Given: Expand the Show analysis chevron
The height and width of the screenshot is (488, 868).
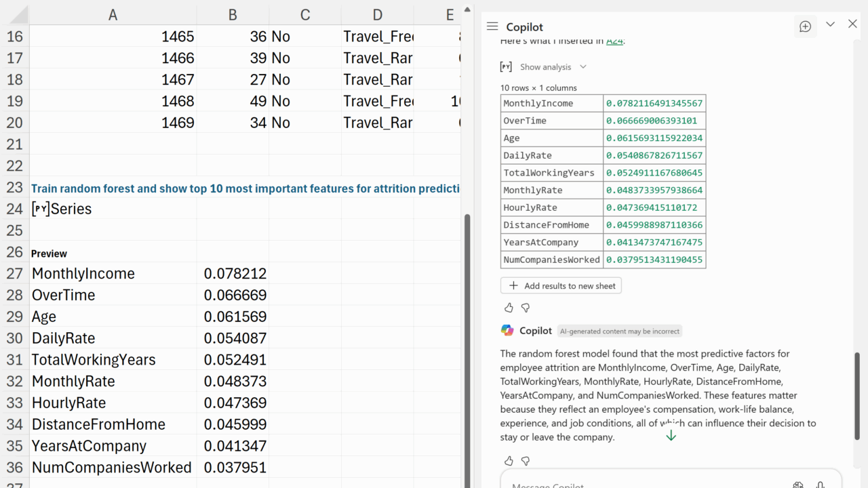Looking at the screenshot, I should click(583, 66).
